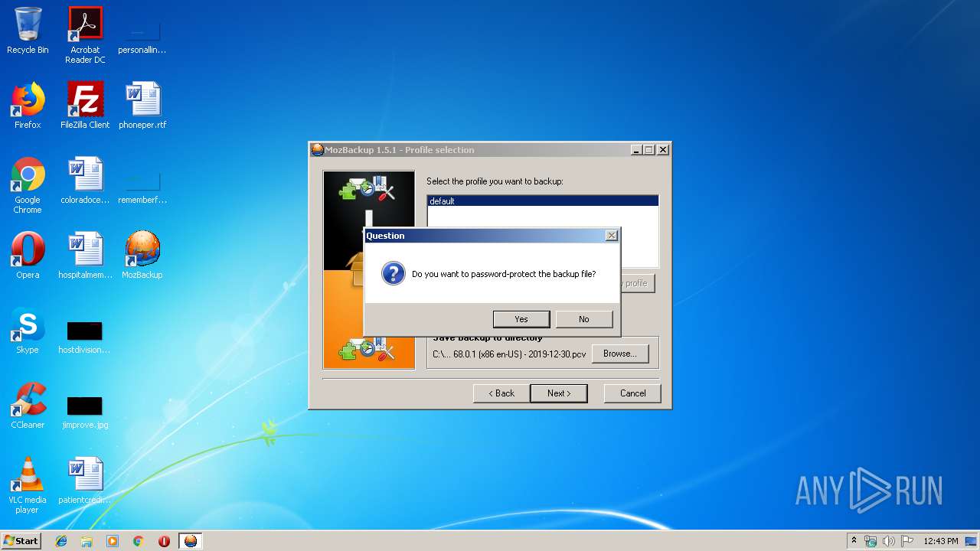Open the VLC media player shortcut
The image size is (980, 551).
point(28,485)
